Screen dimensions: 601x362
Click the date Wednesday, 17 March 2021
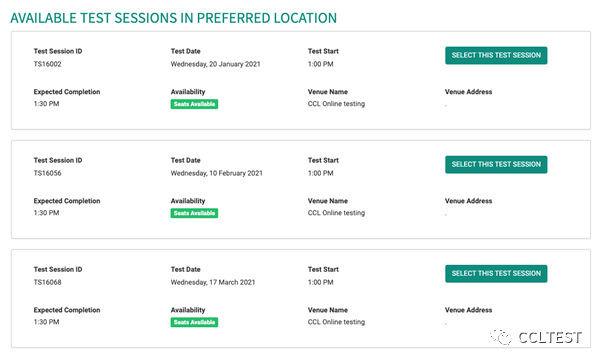click(x=213, y=282)
